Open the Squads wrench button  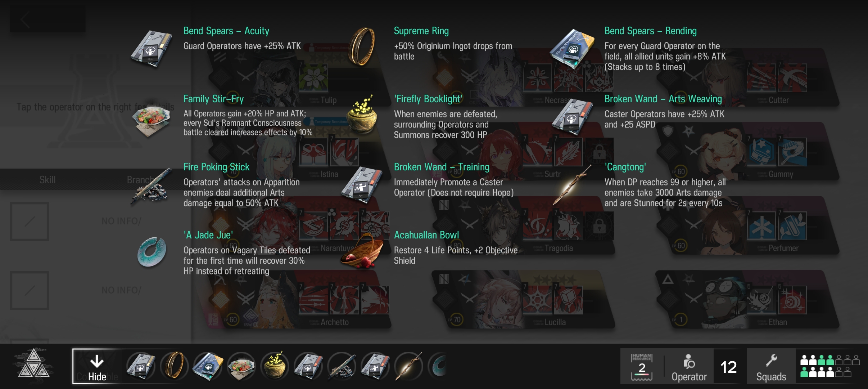click(771, 367)
